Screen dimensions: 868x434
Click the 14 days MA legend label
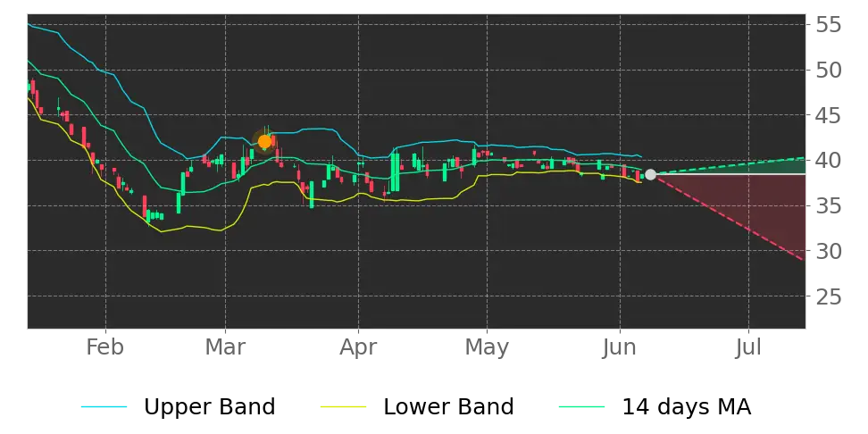[687, 407]
